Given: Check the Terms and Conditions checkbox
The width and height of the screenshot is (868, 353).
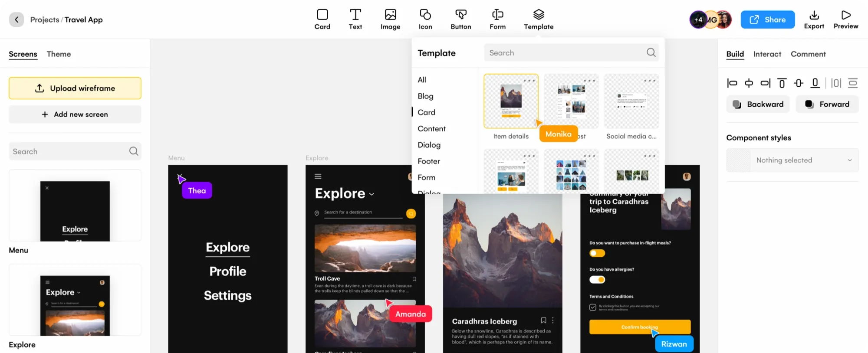Looking at the screenshot, I should (x=593, y=307).
